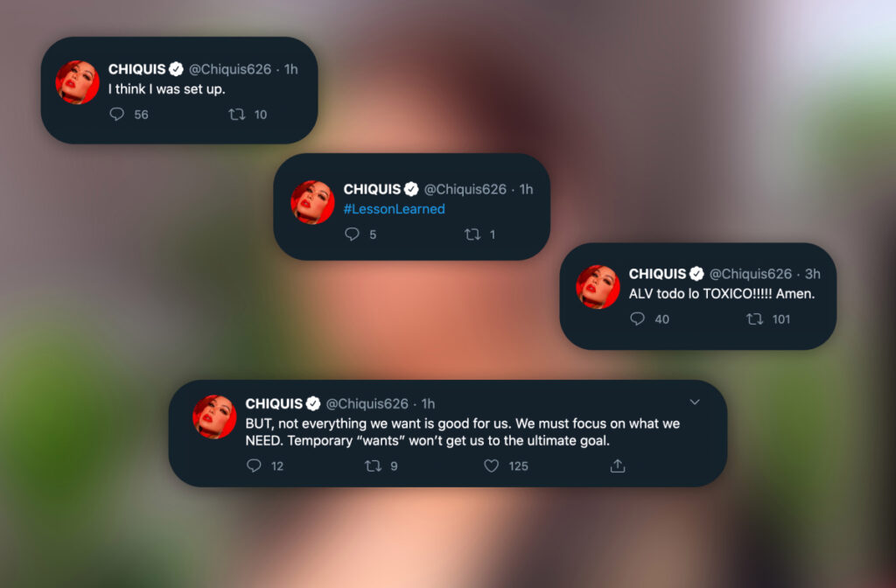
Task: Share the "BUT, not everything we want" tweet
Action: pyautogui.click(x=618, y=465)
